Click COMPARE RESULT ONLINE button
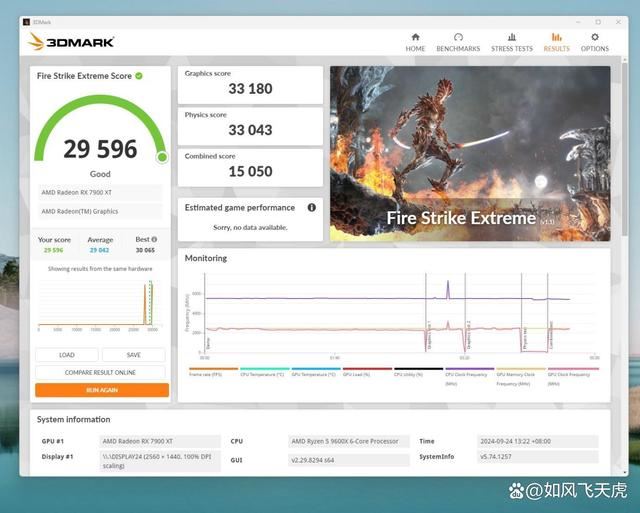Viewport: 640px width, 513px height. click(x=100, y=372)
